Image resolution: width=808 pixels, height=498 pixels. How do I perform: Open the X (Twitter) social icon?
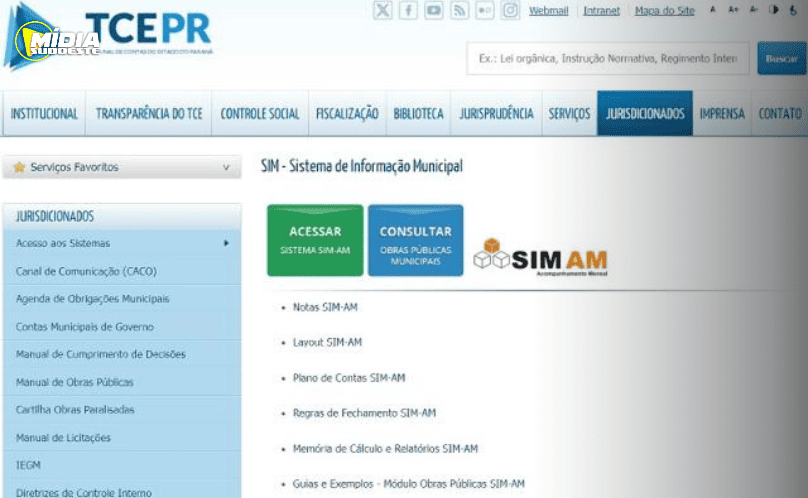pos(382,10)
